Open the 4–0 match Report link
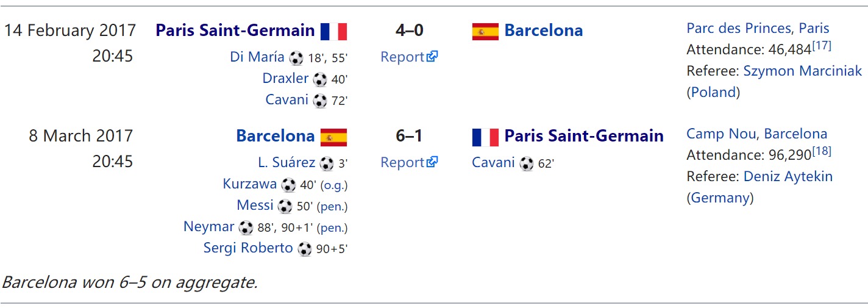The height and width of the screenshot is (308, 868). (x=409, y=57)
